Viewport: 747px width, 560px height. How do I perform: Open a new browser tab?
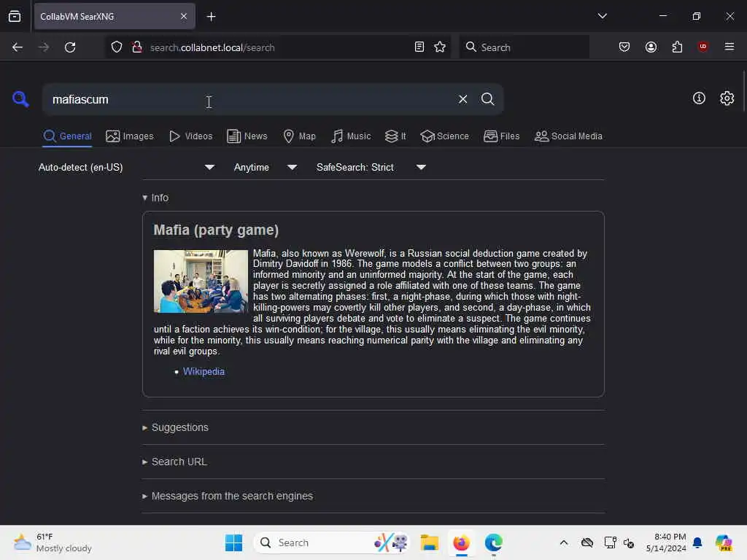211,17
